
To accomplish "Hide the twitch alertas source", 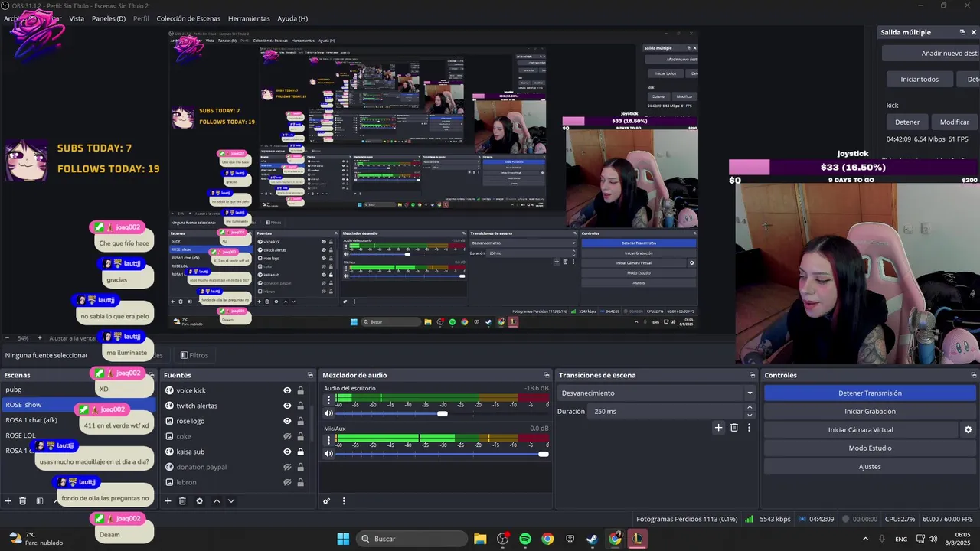I will tap(287, 406).
